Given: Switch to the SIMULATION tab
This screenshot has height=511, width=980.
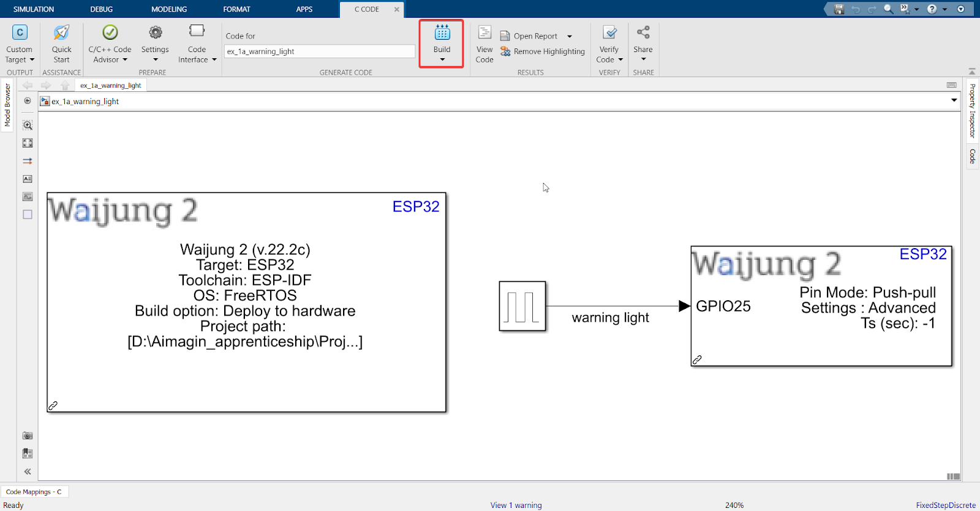Looking at the screenshot, I should 34,9.
